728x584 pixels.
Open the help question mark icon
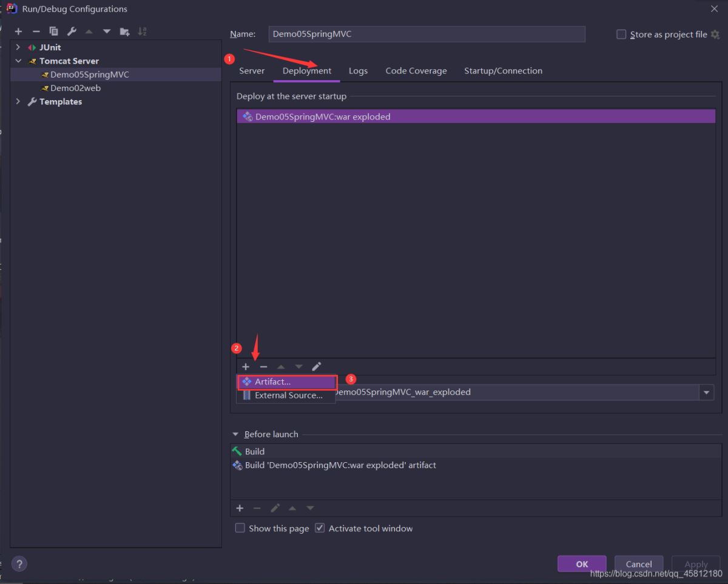[19, 563]
